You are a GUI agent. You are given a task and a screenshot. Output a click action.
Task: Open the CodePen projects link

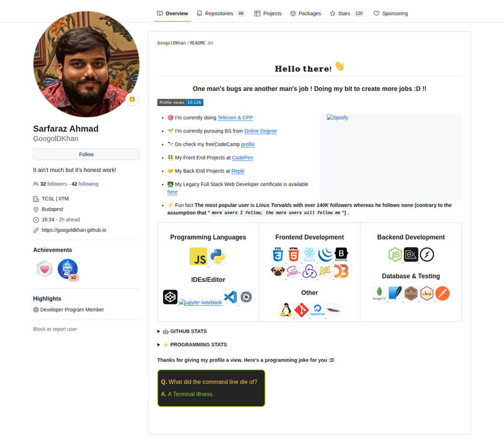pyautogui.click(x=243, y=158)
